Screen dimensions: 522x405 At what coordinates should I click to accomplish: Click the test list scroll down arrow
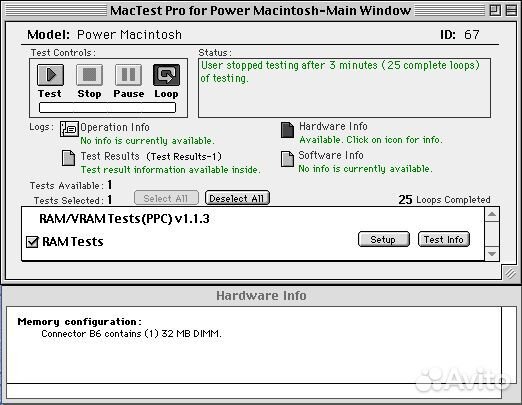492,254
